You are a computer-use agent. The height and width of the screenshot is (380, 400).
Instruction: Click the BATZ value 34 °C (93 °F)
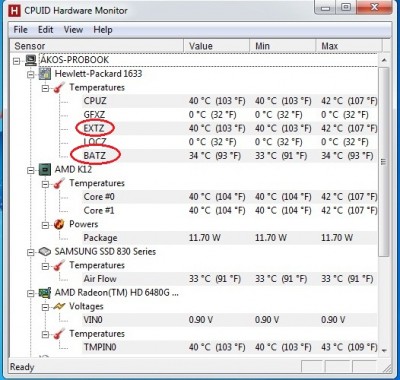215,156
